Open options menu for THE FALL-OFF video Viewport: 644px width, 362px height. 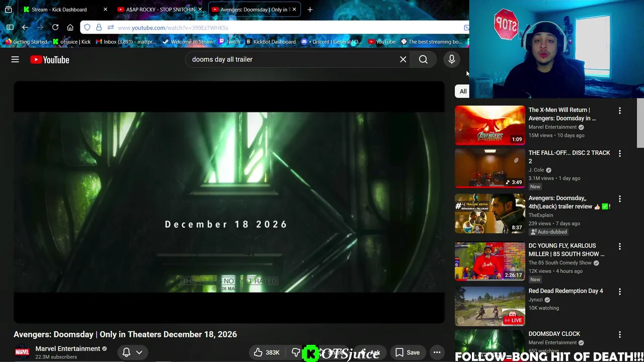tap(620, 153)
